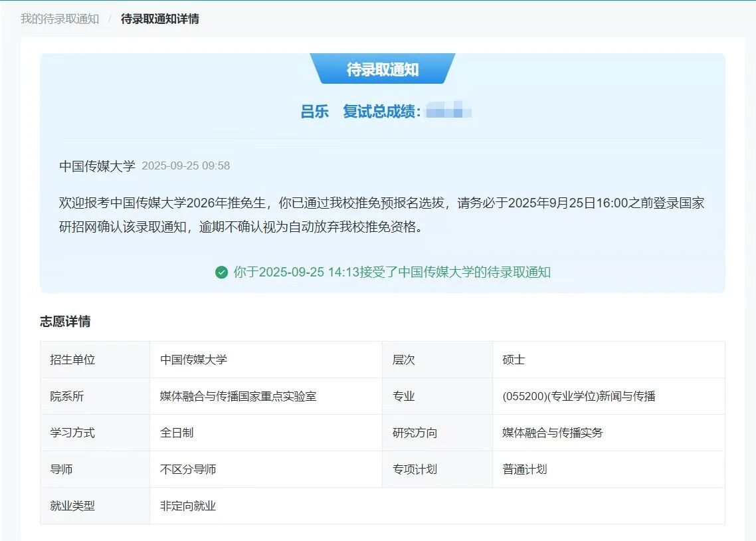Click the sender name 中国传媒大学 above the message
Screen dimensions: 756x541
97,166
